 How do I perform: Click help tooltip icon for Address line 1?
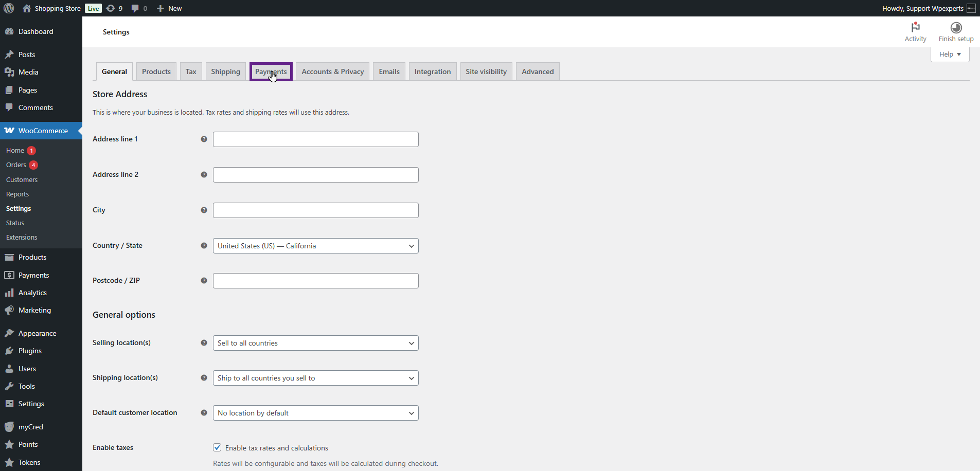click(204, 139)
